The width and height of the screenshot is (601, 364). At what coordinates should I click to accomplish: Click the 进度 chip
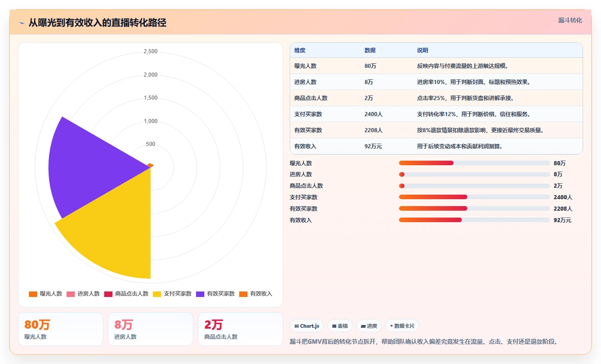[x=369, y=326]
